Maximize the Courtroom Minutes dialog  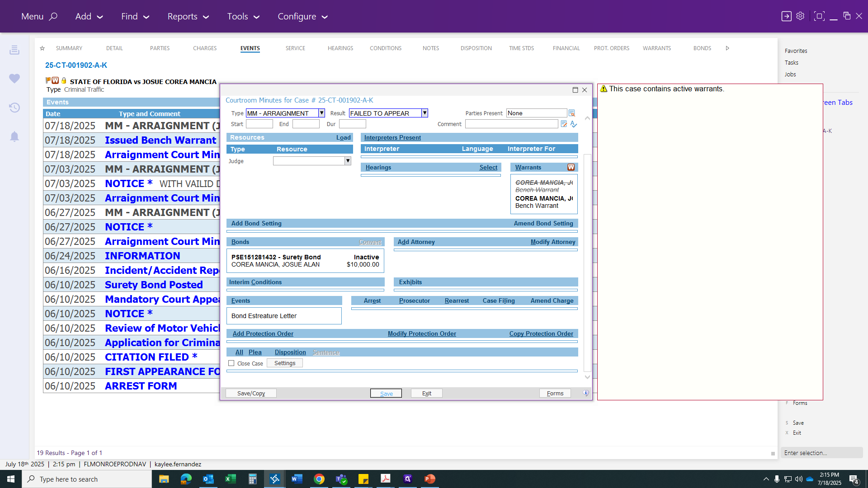575,90
